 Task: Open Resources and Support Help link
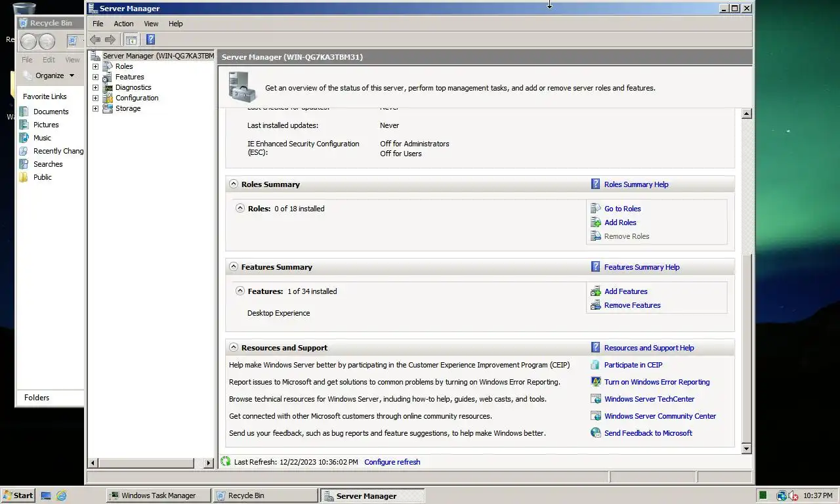649,348
